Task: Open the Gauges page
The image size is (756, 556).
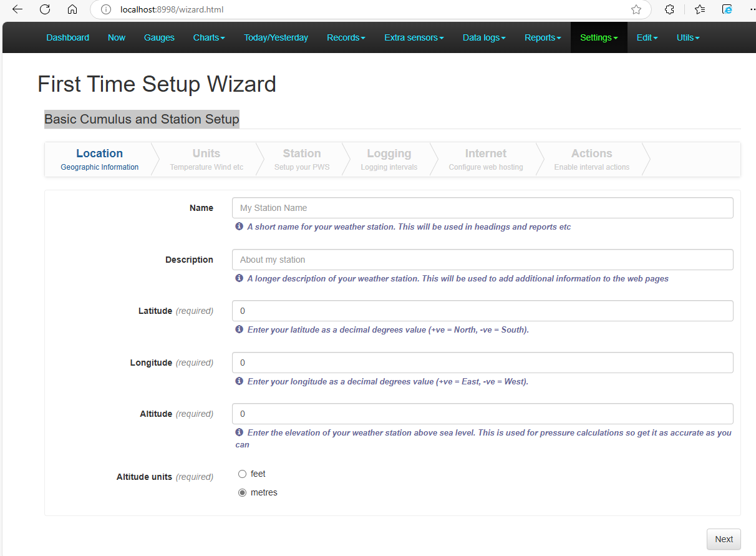Action: 159,37
